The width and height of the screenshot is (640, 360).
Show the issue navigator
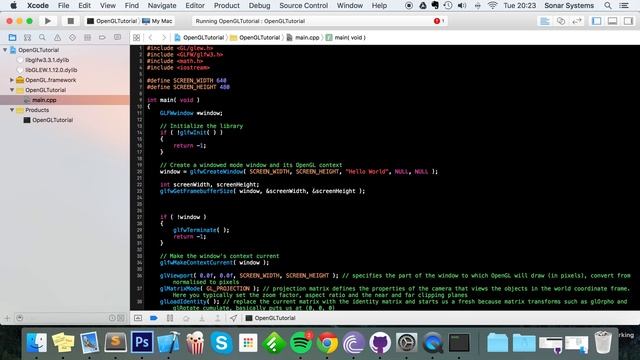tap(57, 38)
